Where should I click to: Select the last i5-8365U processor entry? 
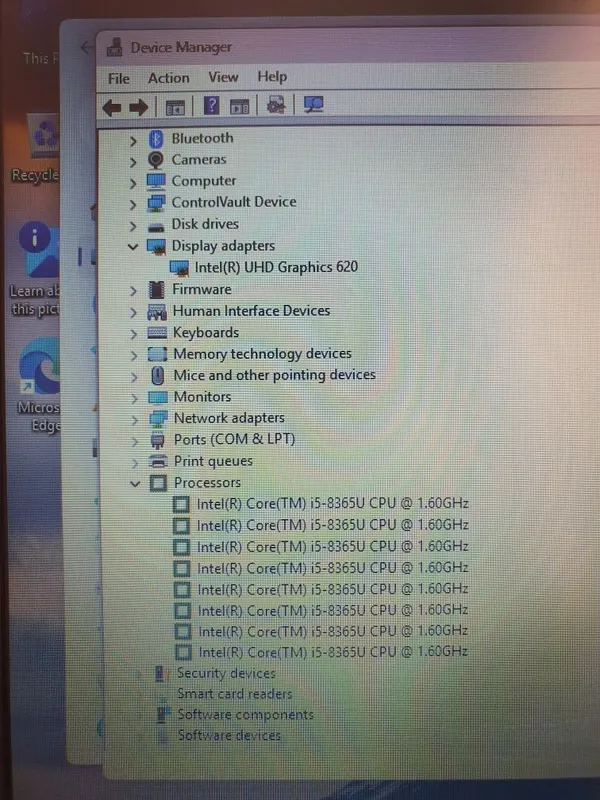[333, 652]
